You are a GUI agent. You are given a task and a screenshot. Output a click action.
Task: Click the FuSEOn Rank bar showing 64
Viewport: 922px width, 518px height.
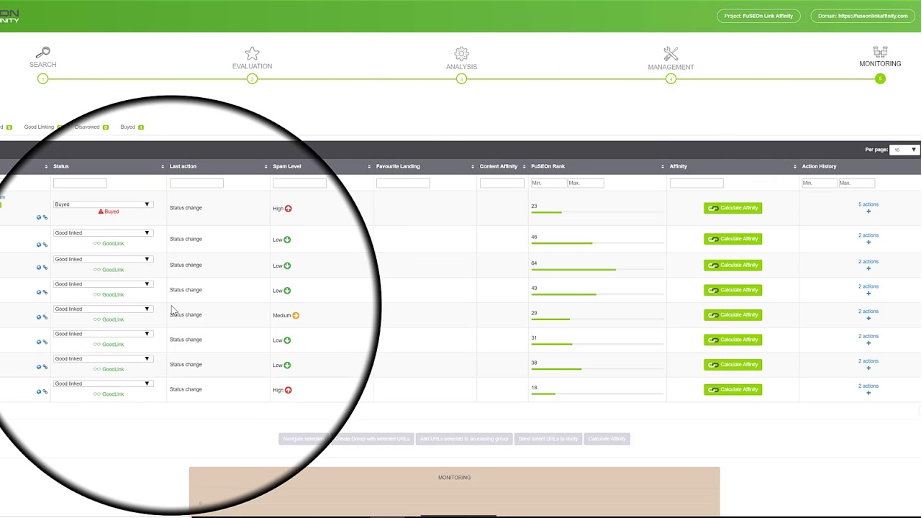pyautogui.click(x=573, y=270)
